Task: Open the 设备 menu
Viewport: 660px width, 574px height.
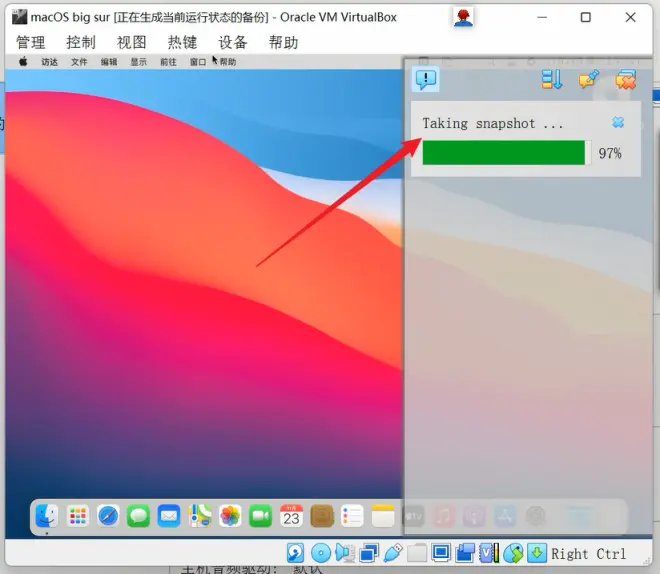Action: (233, 43)
